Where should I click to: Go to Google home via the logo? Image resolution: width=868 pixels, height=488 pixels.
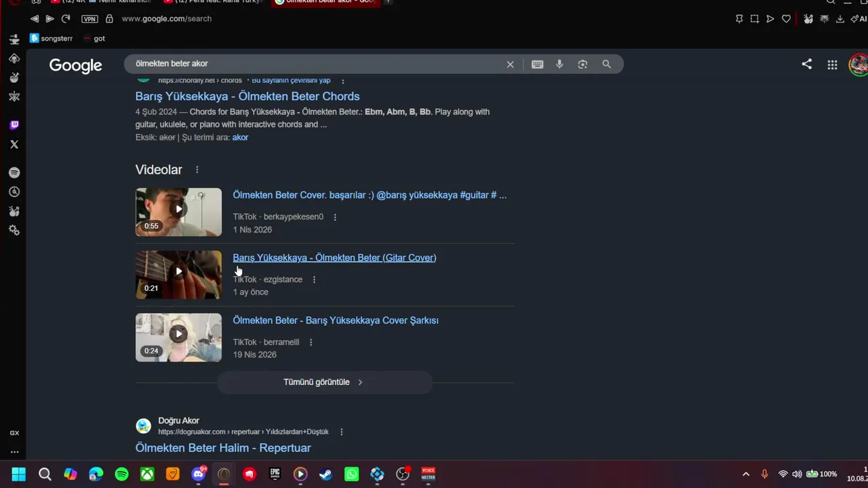coord(75,66)
